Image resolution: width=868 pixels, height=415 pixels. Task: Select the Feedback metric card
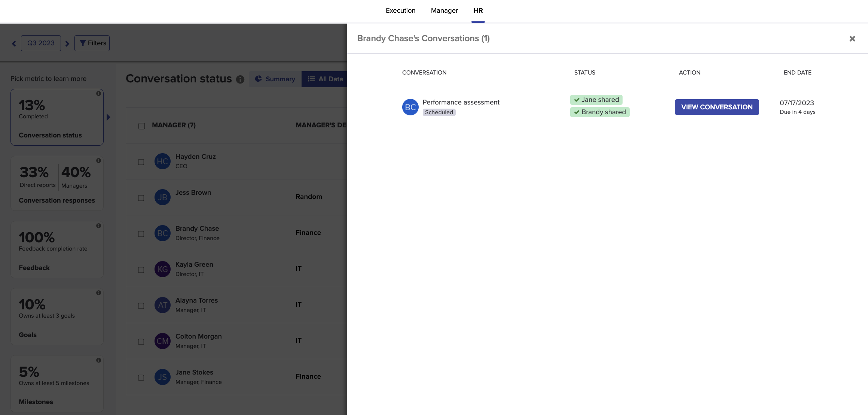[x=57, y=249]
